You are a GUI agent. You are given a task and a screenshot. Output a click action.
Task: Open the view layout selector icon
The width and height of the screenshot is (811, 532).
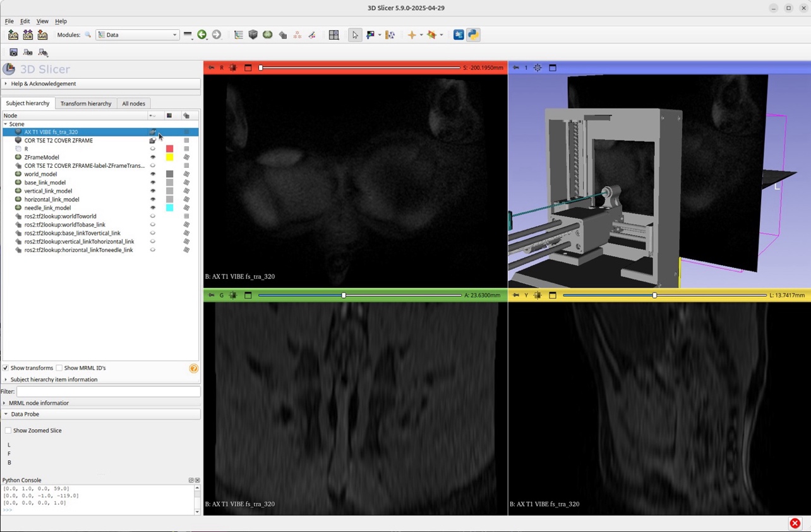coord(333,35)
